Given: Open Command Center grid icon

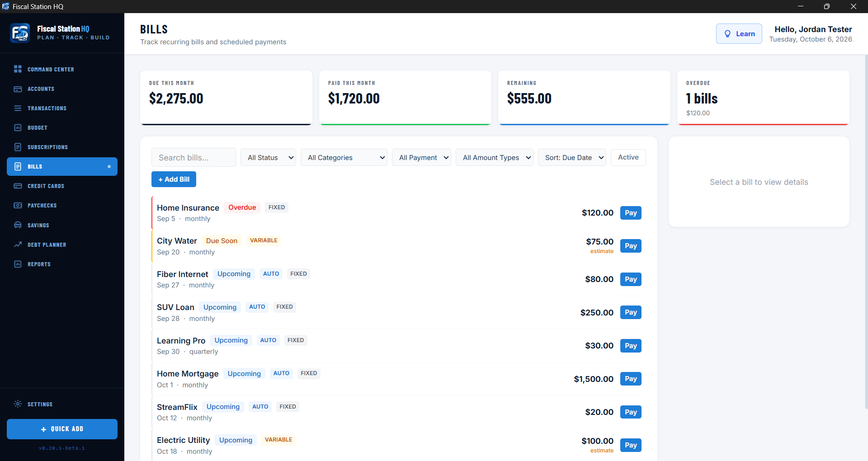Looking at the screenshot, I should (18, 69).
